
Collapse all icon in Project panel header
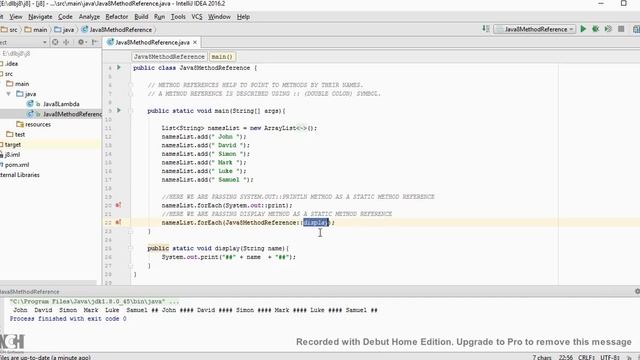pos(66,42)
